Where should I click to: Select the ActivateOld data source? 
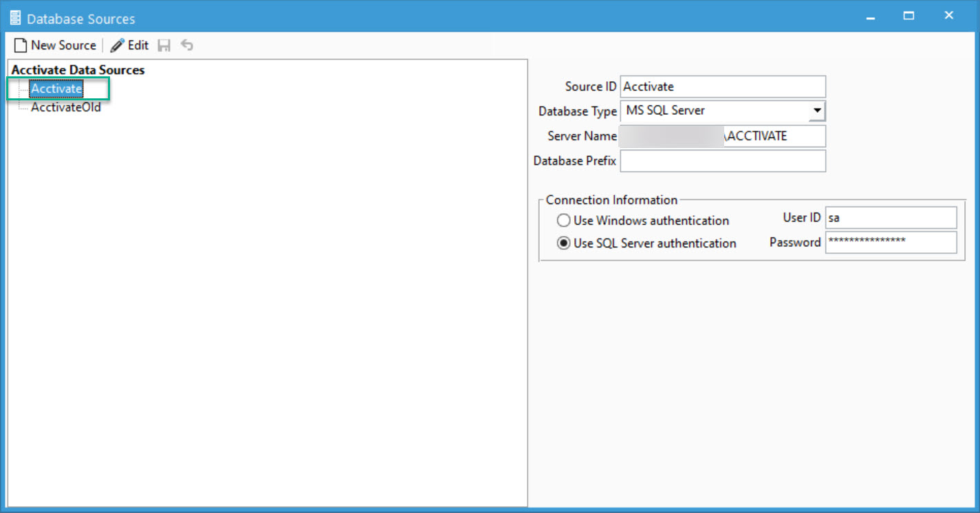pos(66,107)
